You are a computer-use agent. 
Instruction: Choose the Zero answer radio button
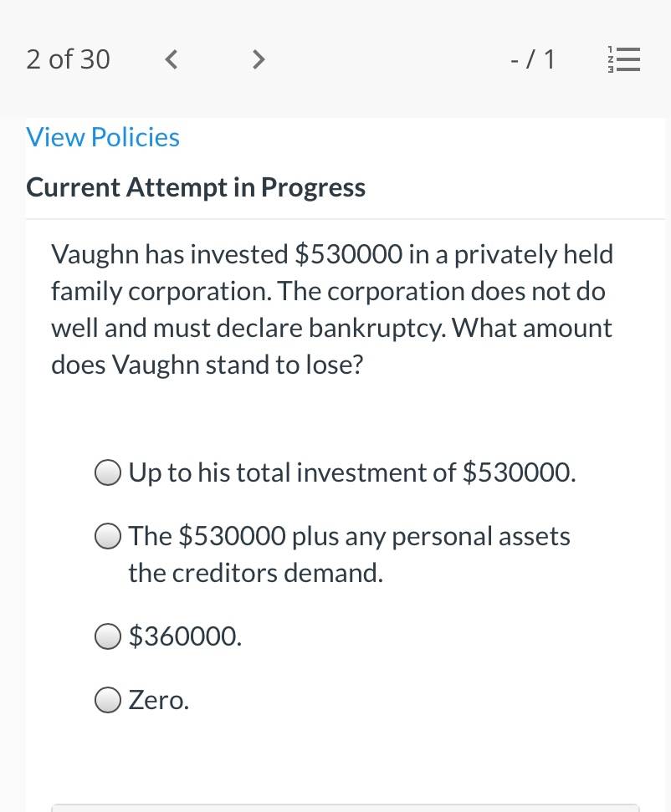pyautogui.click(x=108, y=700)
